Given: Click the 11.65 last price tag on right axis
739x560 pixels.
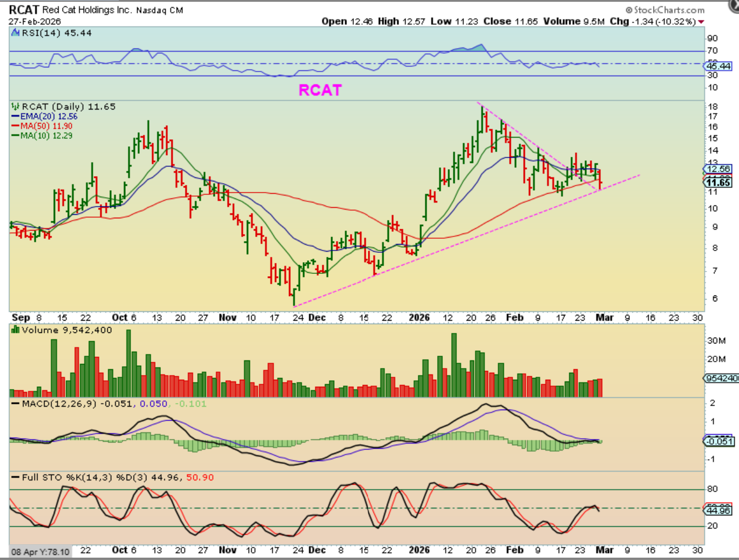Looking at the screenshot, I should click(719, 183).
